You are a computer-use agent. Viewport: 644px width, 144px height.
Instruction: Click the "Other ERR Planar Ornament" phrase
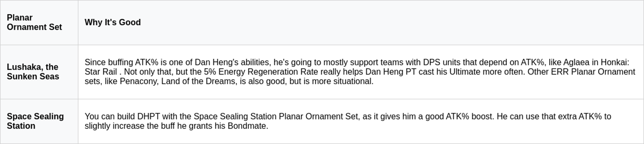[581, 72]
